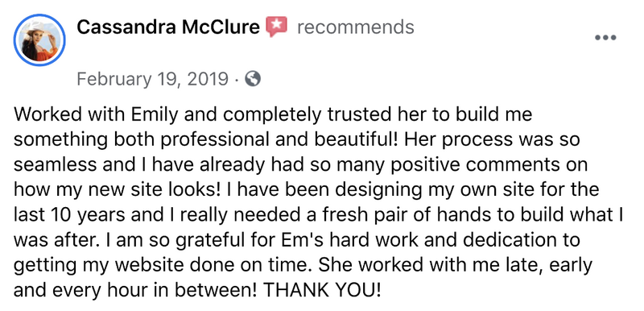Open Cassandra McClure's profile picture

pos(39,39)
